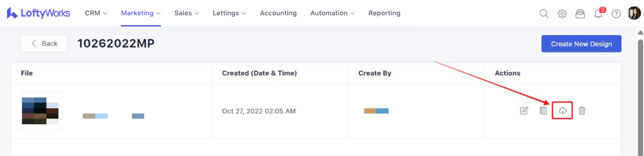The height and width of the screenshot is (156, 644).
Task: Delete the design with trash icon
Action: coord(582,110)
